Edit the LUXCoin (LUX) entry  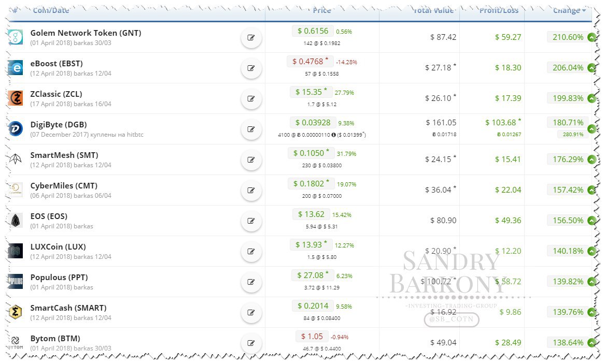click(x=251, y=252)
